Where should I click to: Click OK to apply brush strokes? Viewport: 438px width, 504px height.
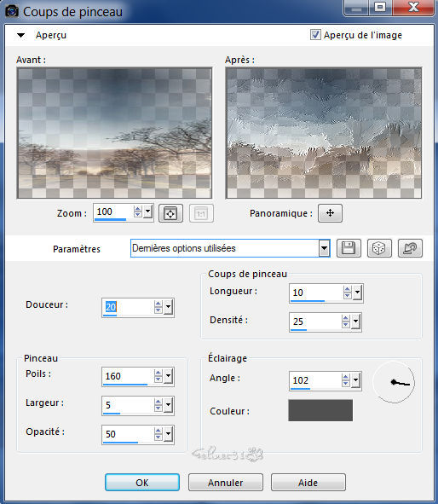(x=142, y=482)
